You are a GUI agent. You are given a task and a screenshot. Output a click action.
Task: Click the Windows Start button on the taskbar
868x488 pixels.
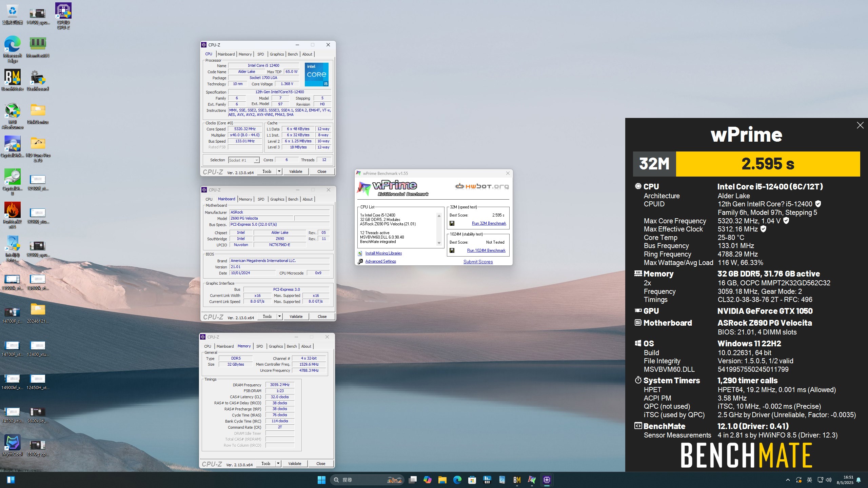321,480
